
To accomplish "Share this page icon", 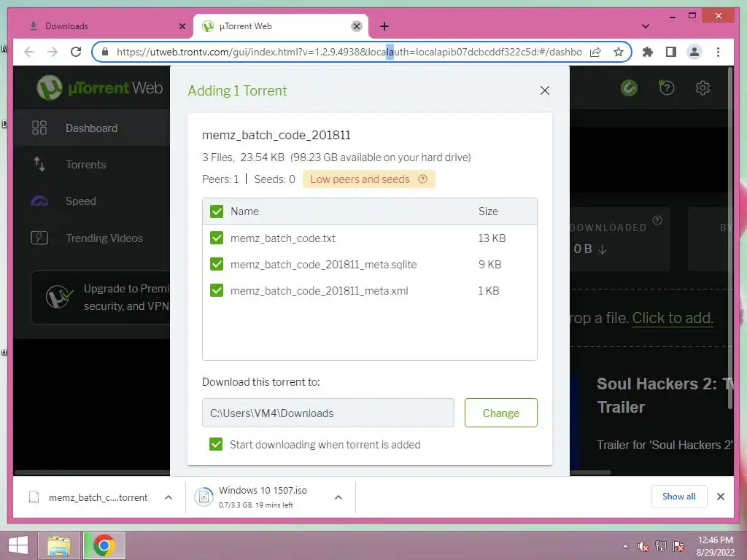I will [595, 52].
